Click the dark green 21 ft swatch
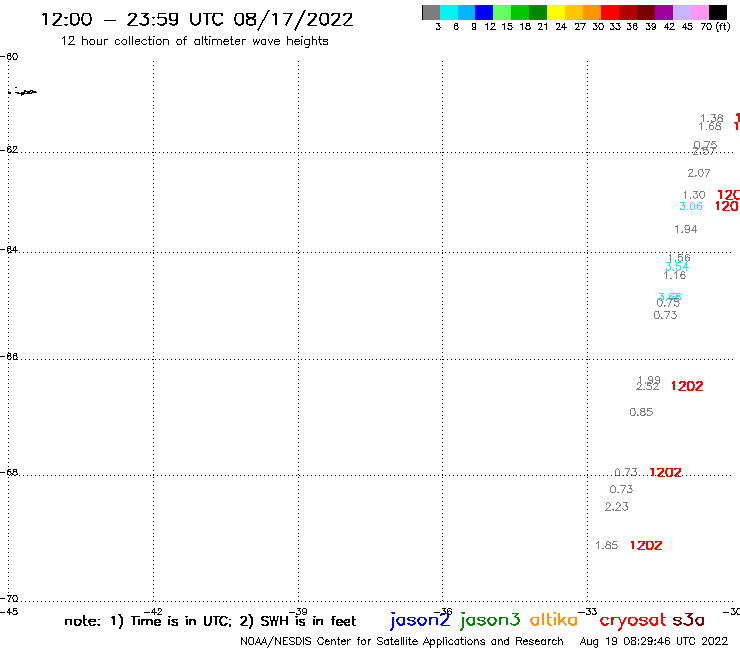The height and width of the screenshot is (650, 740). click(538, 12)
